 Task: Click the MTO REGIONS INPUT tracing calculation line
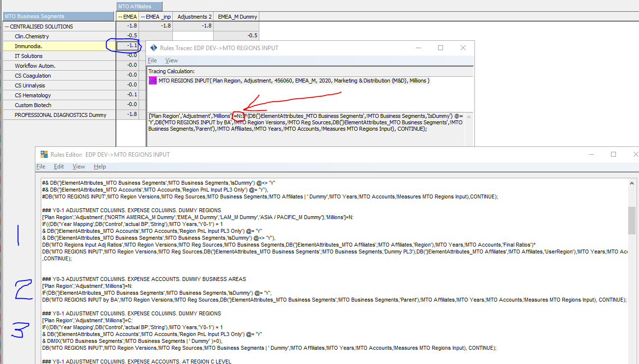tap(294, 81)
